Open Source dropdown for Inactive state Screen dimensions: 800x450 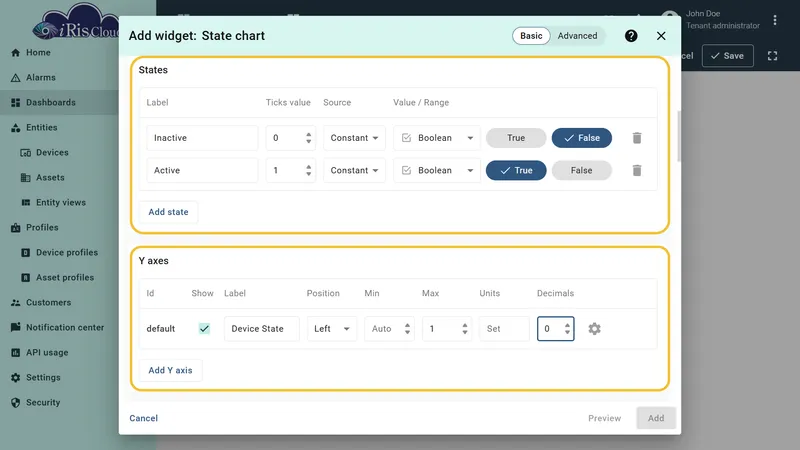pos(354,138)
